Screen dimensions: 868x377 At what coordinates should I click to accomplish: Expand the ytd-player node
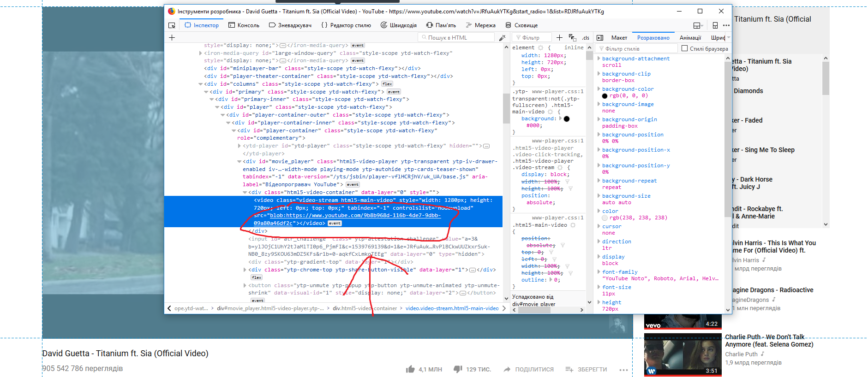[239, 146]
